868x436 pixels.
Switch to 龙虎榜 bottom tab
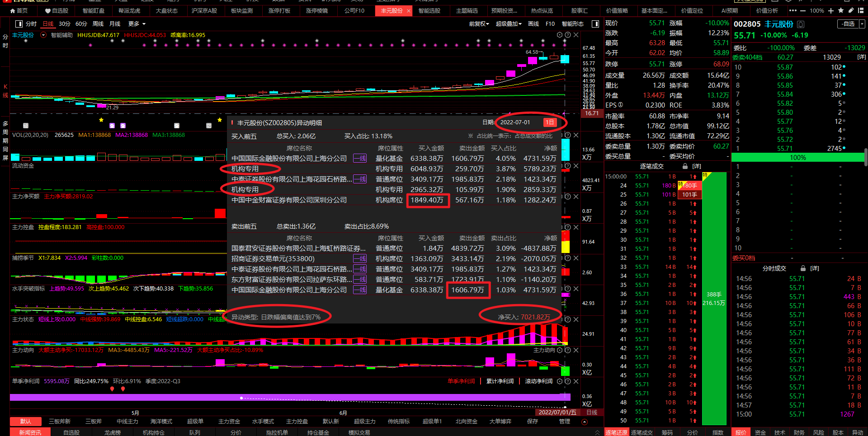click(113, 432)
